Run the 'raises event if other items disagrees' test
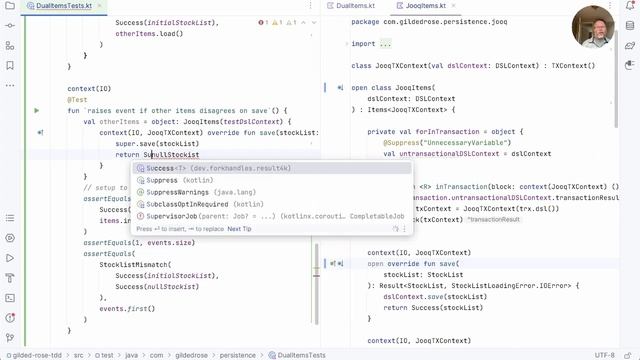640x360 pixels. pos(36,110)
